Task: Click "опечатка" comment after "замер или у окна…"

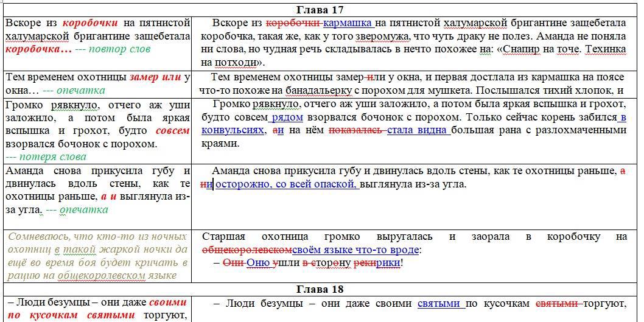Action: 80,90
